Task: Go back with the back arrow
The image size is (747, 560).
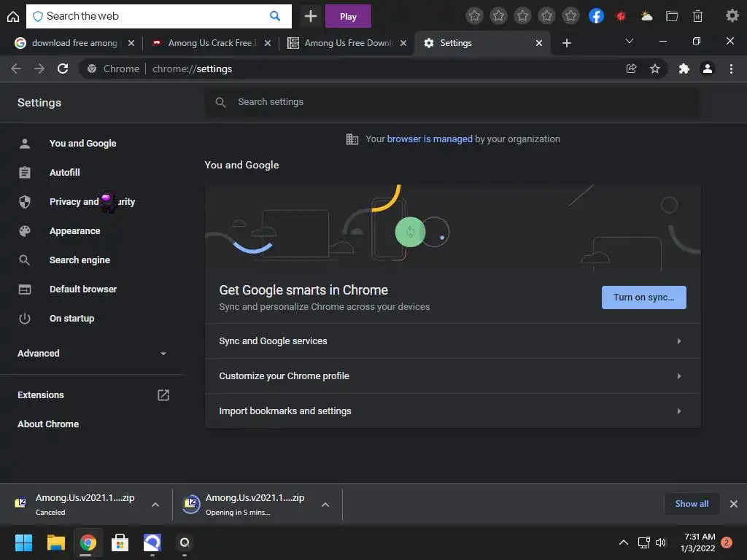Action: click(x=16, y=69)
